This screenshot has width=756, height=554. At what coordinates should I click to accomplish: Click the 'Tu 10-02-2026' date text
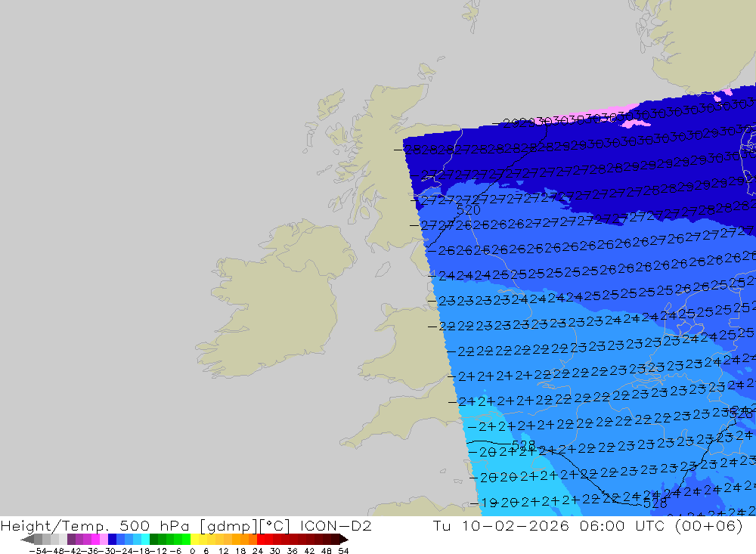(x=500, y=525)
